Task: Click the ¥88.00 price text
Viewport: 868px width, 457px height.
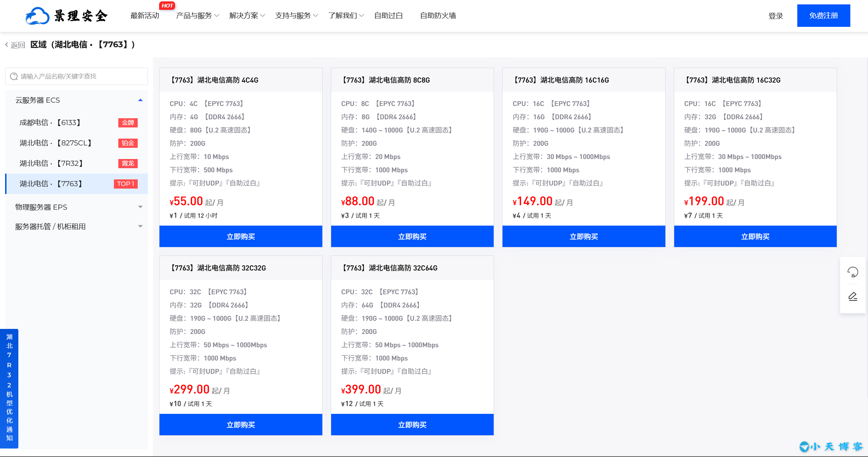Action: 358,201
